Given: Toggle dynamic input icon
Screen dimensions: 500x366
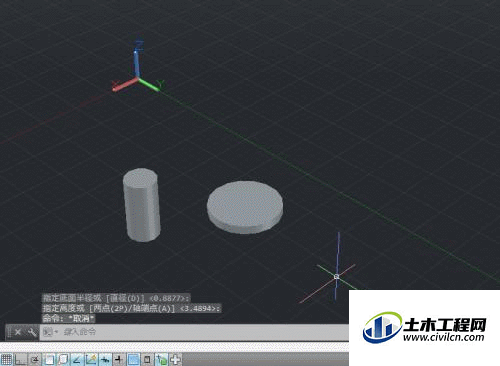Looking at the screenshot, I should tap(105, 359).
